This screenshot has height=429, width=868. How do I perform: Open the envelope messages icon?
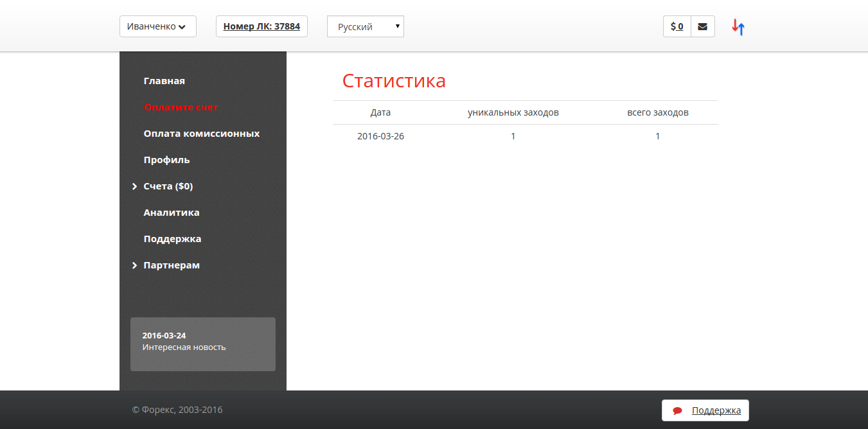pos(703,26)
